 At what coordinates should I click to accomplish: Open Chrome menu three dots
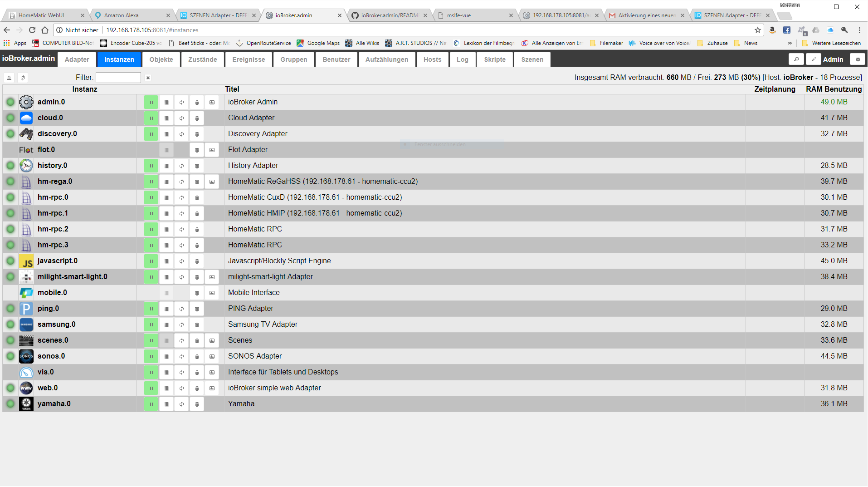[859, 30]
